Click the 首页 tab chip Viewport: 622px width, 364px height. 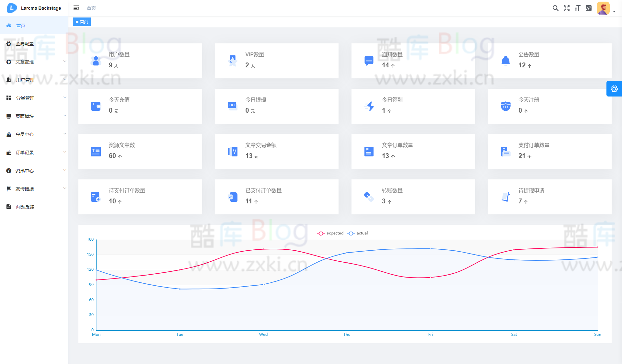pyautogui.click(x=82, y=22)
